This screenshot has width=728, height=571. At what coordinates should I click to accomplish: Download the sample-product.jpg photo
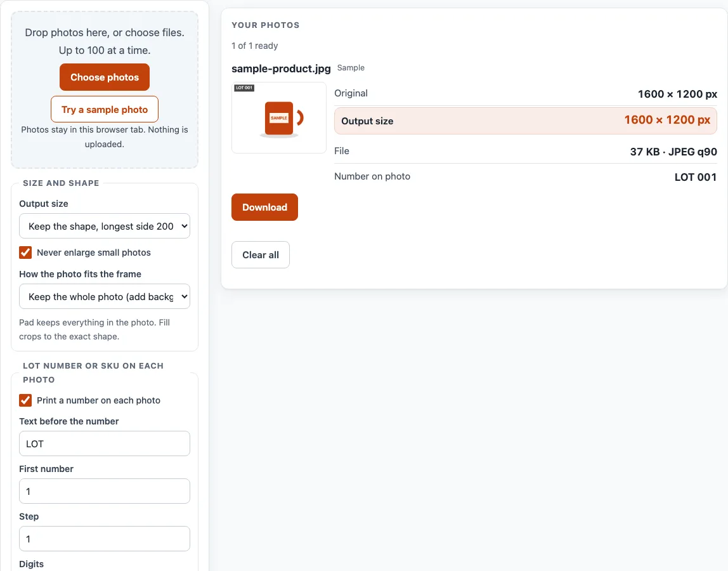[x=264, y=207]
